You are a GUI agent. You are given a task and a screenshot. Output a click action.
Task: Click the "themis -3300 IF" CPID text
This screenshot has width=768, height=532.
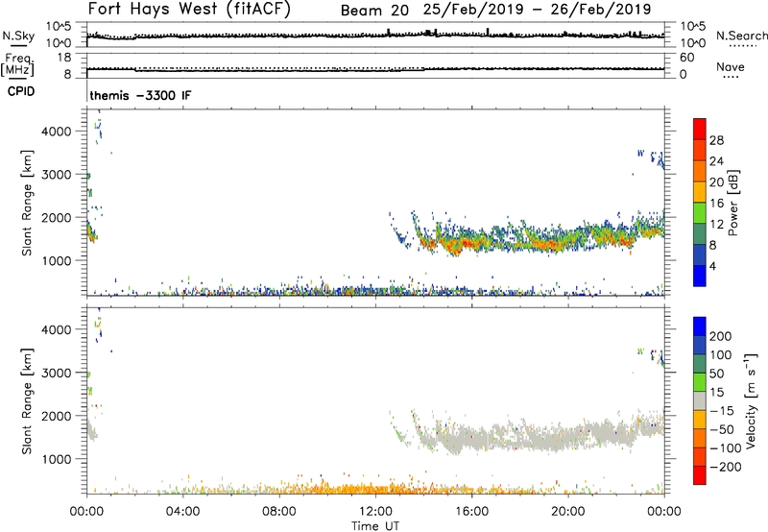(140, 95)
